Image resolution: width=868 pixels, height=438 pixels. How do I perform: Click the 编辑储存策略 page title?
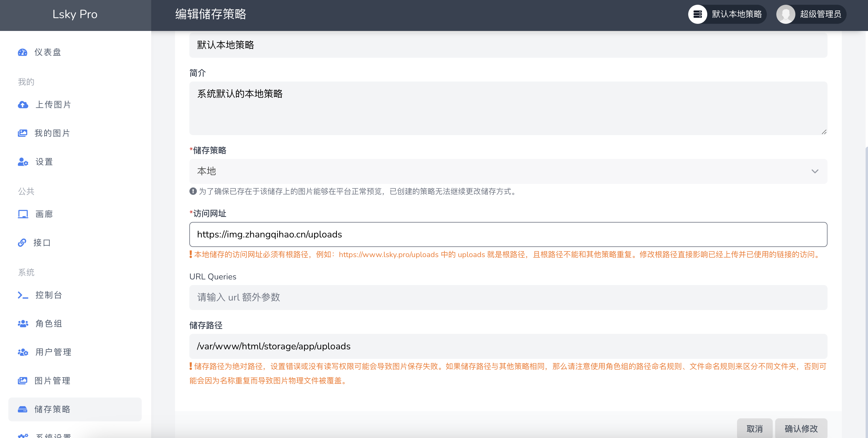(x=210, y=14)
